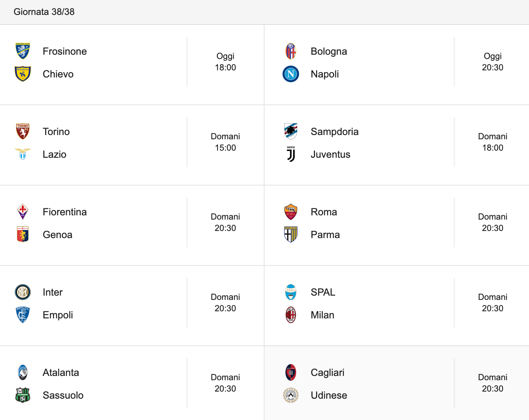529x420 pixels.
Task: Open the Lazio team name
Action: point(54,154)
